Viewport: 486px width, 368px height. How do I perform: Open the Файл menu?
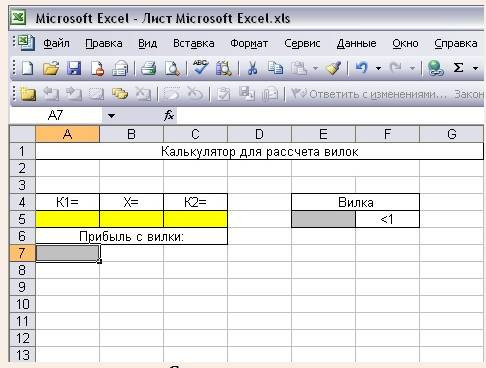pyautogui.click(x=56, y=43)
